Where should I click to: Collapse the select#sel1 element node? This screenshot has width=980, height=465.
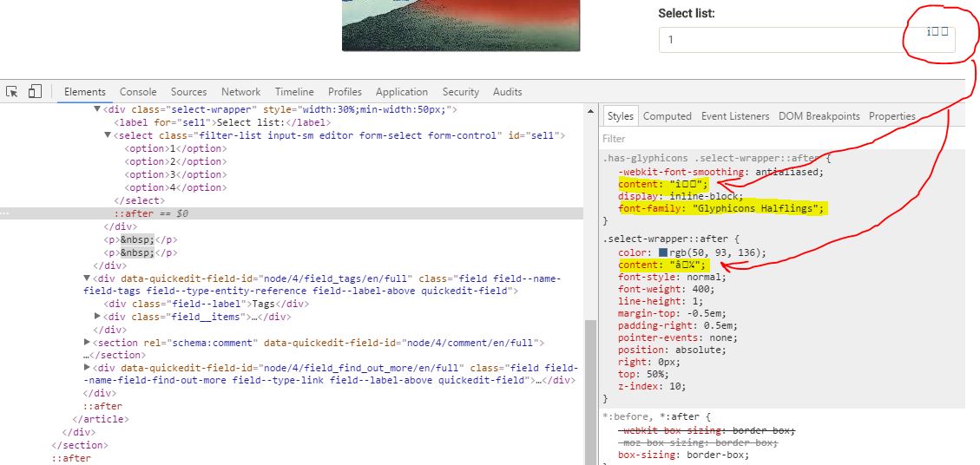[x=108, y=135]
